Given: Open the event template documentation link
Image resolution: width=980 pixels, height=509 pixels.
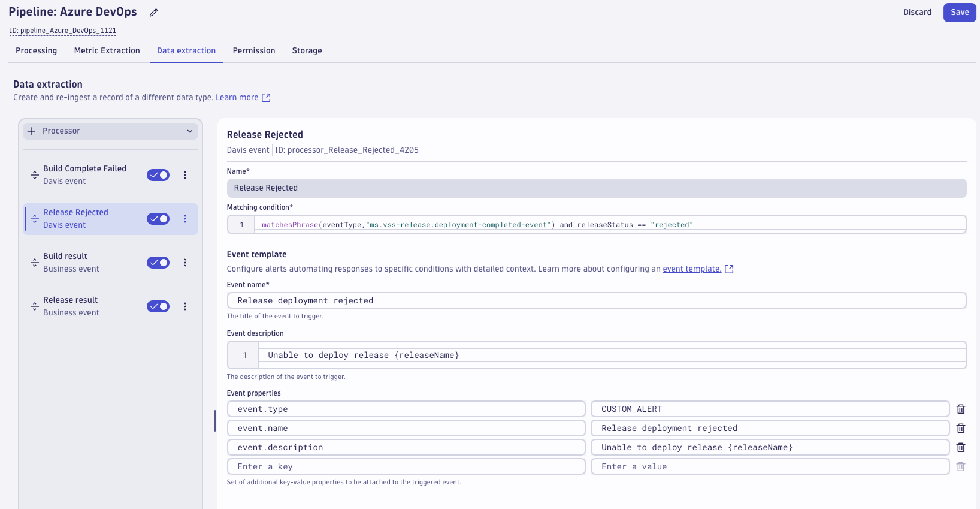Looking at the screenshot, I should 692,269.
